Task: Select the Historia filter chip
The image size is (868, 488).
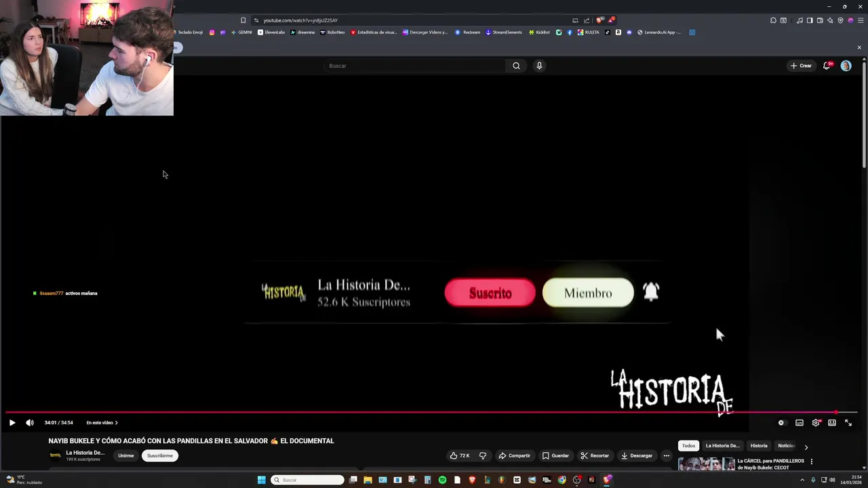Action: click(x=759, y=446)
